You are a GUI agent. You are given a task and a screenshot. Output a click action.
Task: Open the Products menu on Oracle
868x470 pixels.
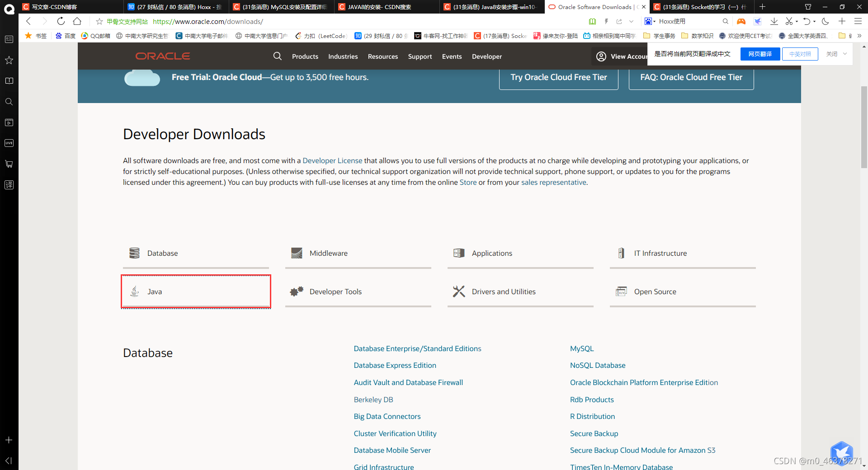click(305, 56)
